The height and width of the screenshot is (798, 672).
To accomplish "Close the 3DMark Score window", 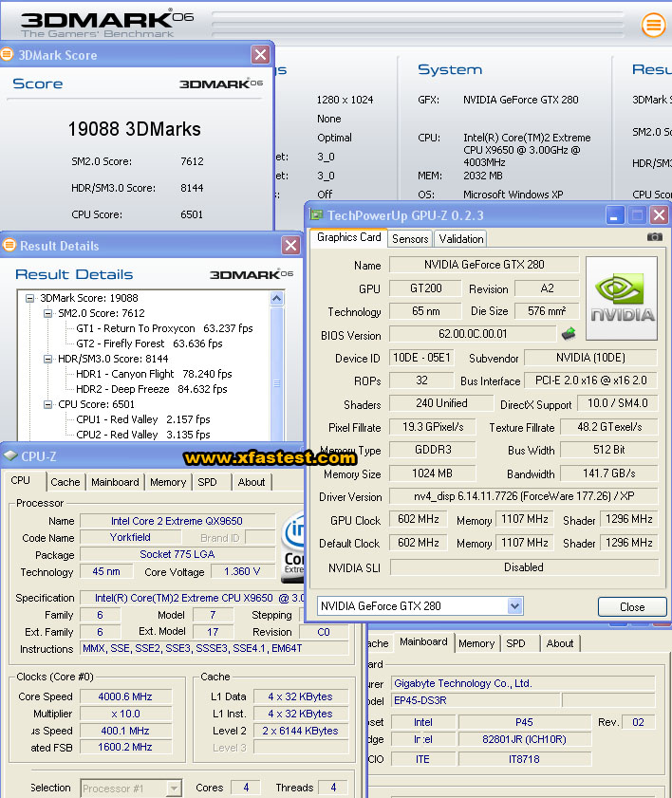I will (260, 55).
